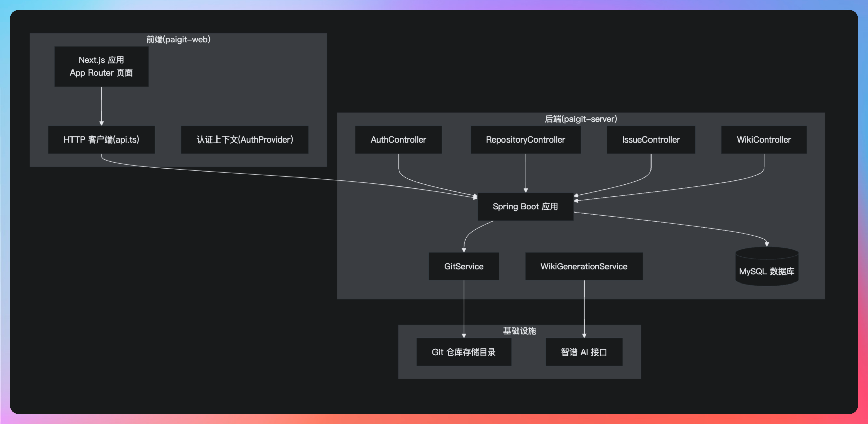868x424 pixels.
Task: Click the 智谱 AI 接口 box
Action: tap(584, 352)
